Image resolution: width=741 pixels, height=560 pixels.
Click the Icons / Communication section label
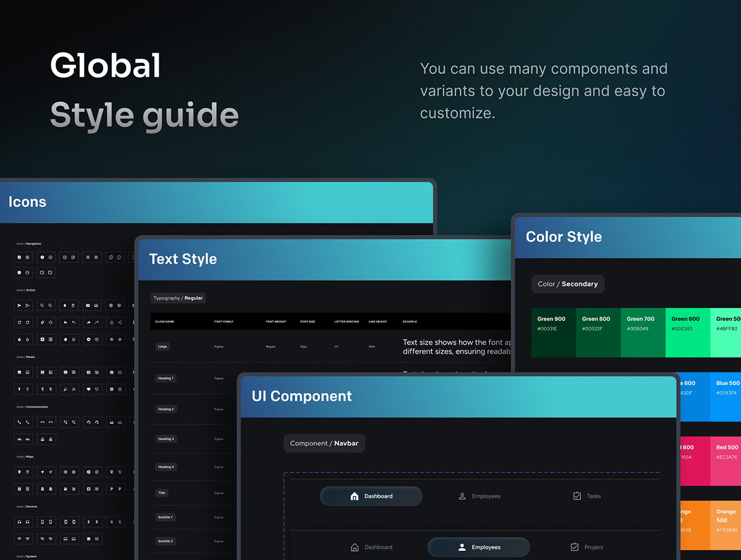[32, 407]
